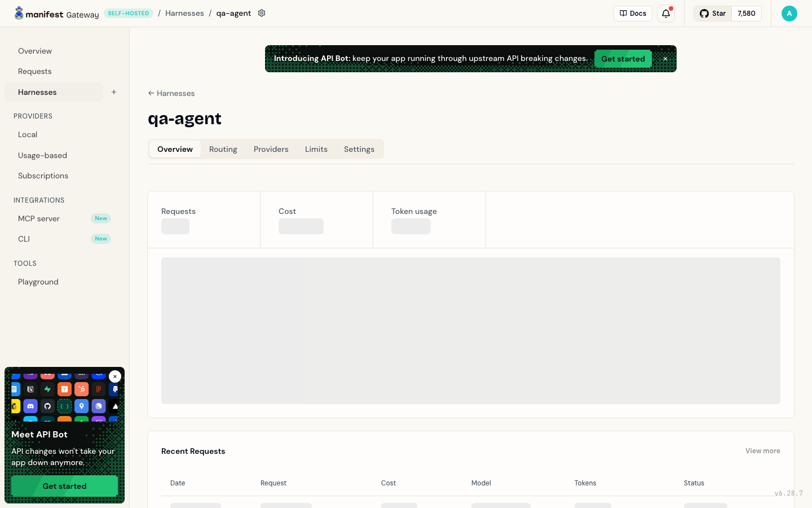Click Get started in the top banner
This screenshot has height=508, width=812.
coord(623,59)
